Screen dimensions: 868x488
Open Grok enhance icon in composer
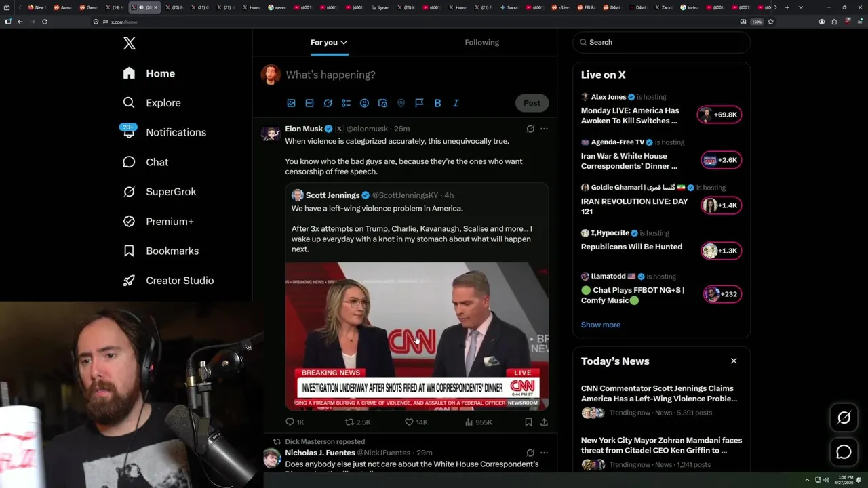pyautogui.click(x=328, y=103)
